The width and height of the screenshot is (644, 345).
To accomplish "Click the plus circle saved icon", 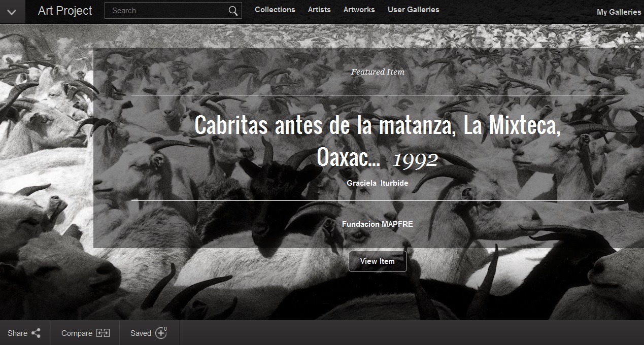I will (x=161, y=333).
